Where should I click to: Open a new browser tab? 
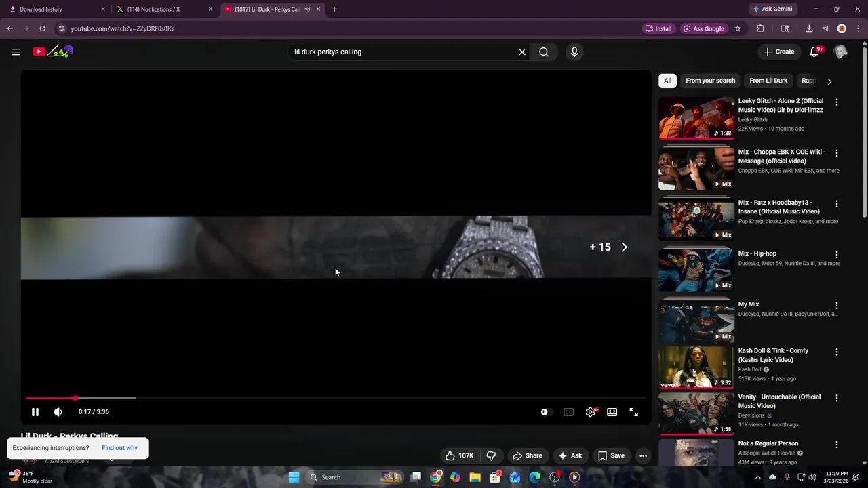334,9
